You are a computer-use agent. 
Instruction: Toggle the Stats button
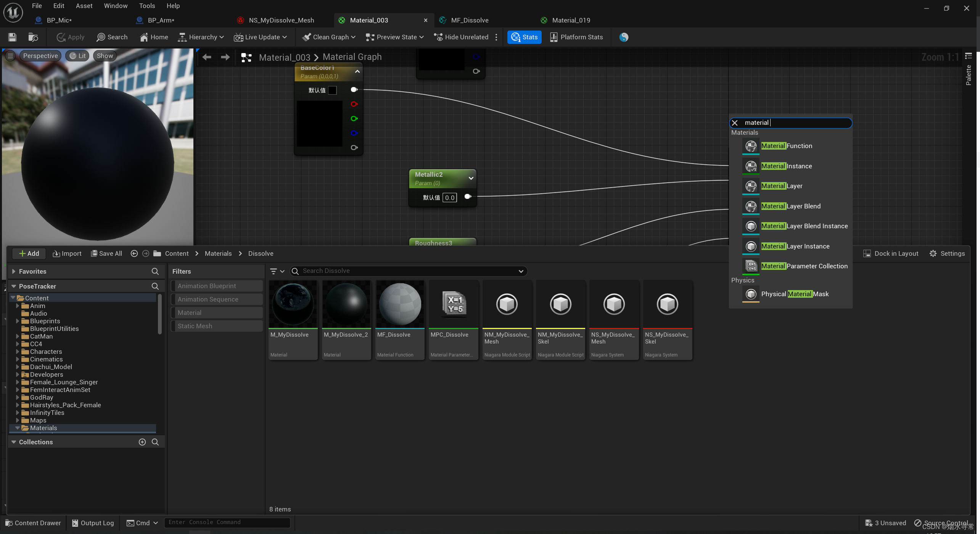coord(525,37)
